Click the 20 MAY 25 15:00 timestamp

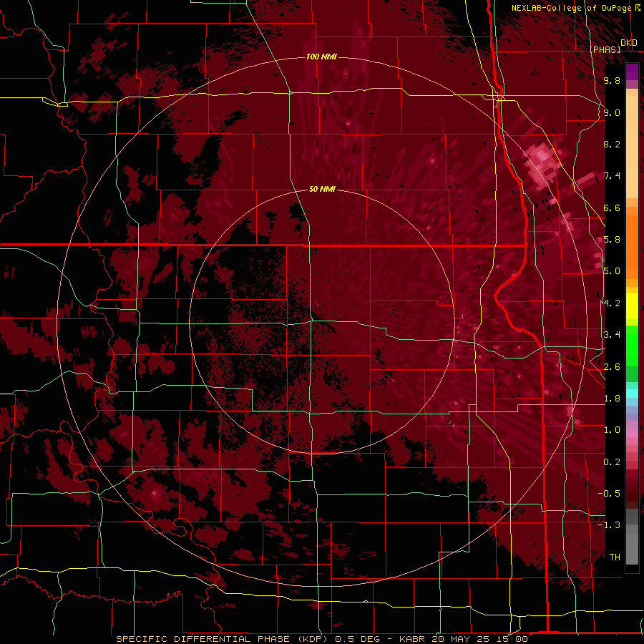click(479, 639)
